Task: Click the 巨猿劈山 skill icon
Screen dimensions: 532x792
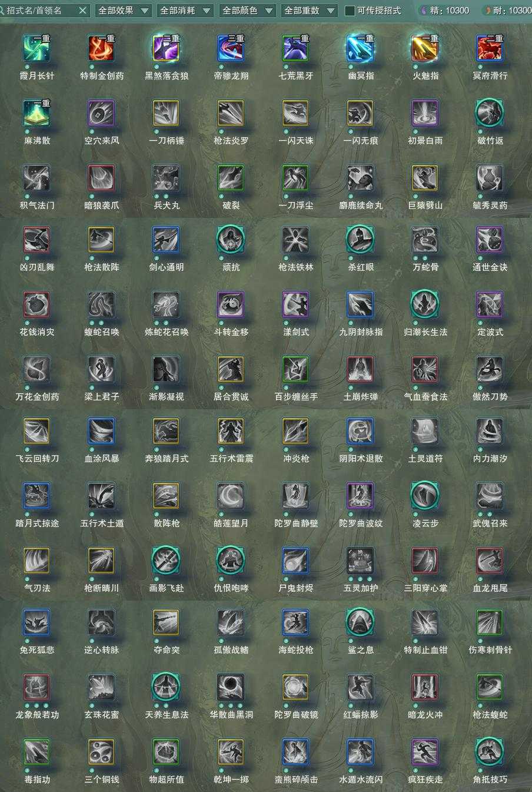Action: [425, 178]
